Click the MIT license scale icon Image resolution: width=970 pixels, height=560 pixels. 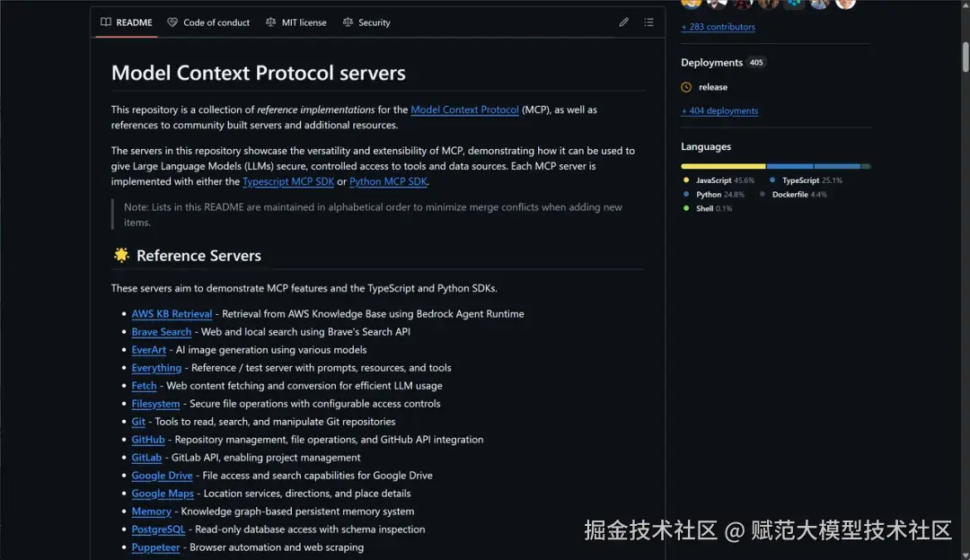click(x=271, y=22)
